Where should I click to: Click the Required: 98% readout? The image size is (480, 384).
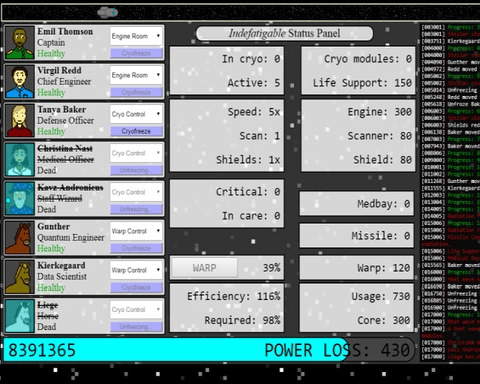242,320
